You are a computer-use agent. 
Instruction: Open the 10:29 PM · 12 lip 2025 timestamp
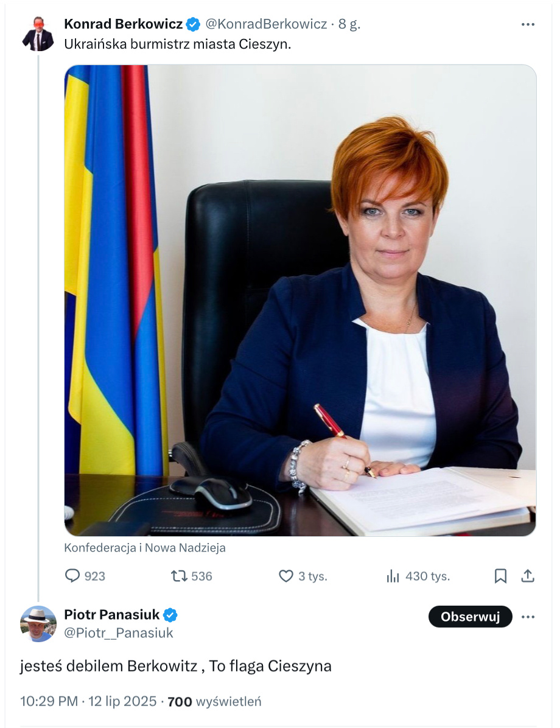point(88,701)
